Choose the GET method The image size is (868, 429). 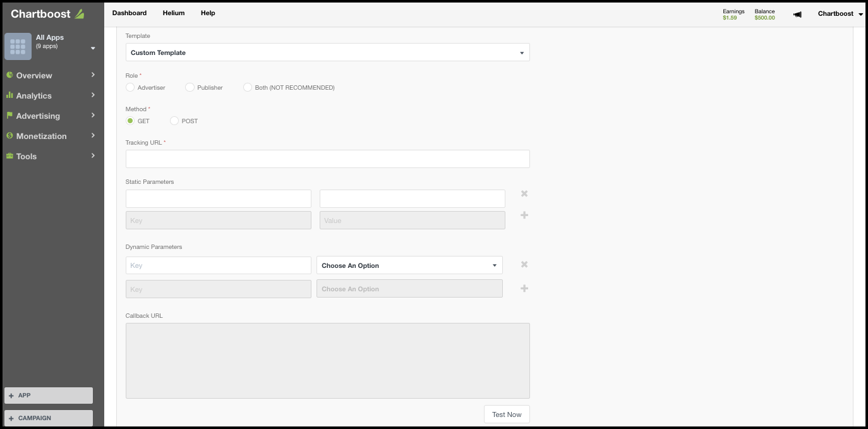[x=130, y=121]
